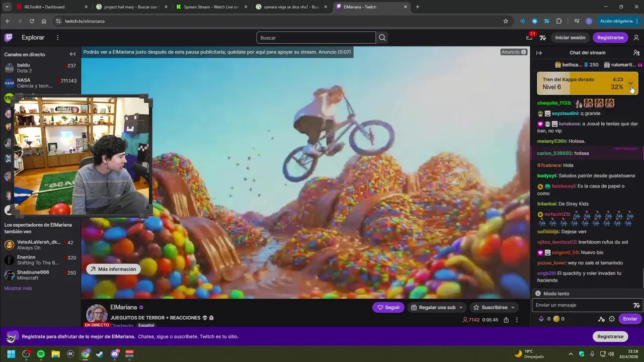Click the Twitch search input field

316,38
